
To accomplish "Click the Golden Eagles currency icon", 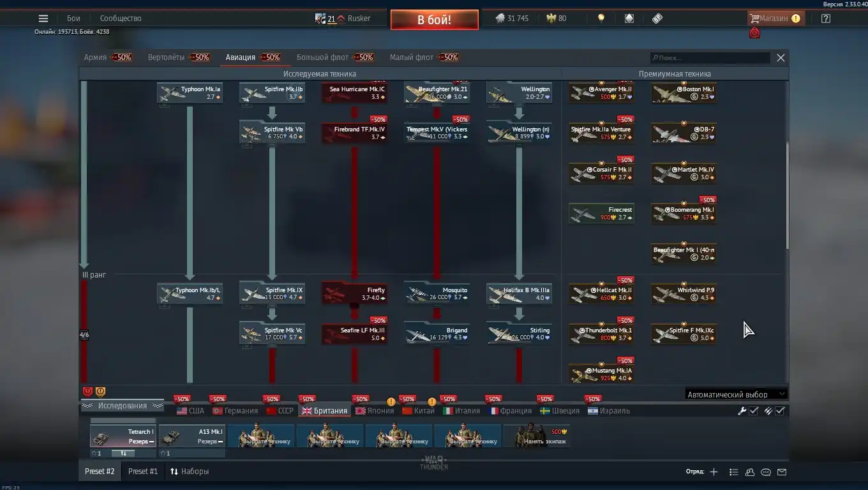I will click(551, 19).
